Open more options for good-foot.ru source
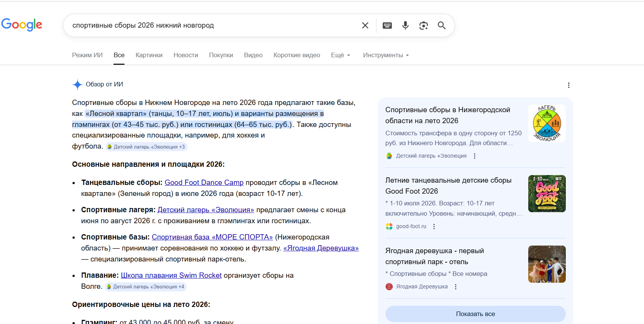644x324 pixels. (x=434, y=226)
